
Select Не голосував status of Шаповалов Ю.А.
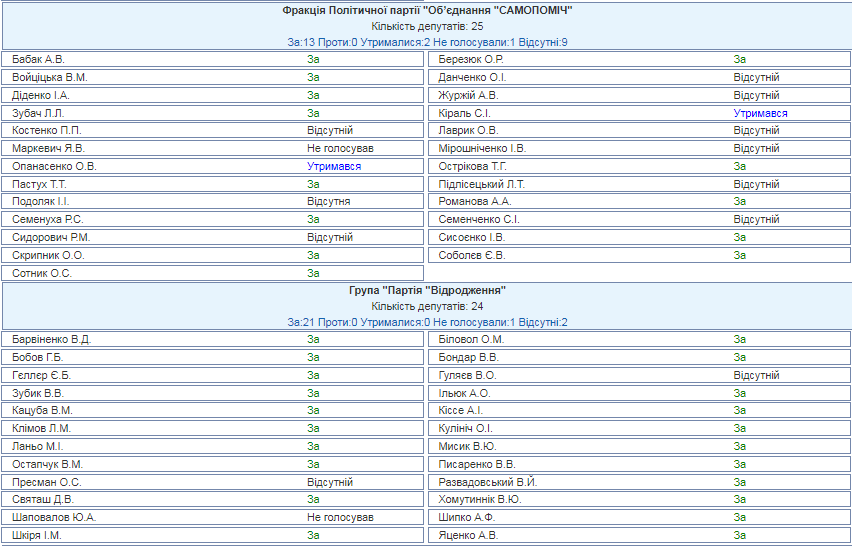(x=340, y=518)
